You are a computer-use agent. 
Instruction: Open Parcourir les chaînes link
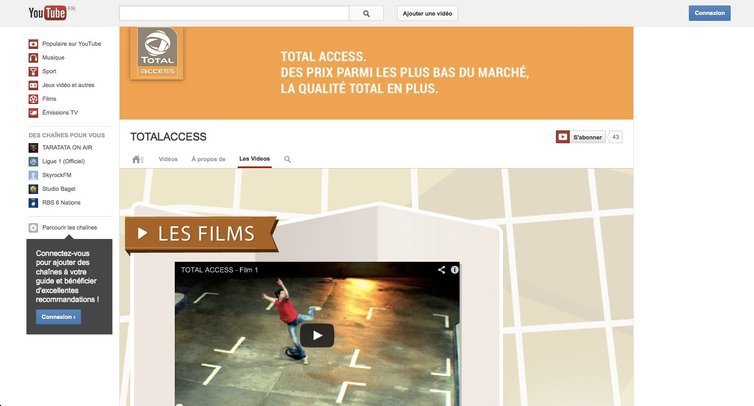tap(69, 228)
